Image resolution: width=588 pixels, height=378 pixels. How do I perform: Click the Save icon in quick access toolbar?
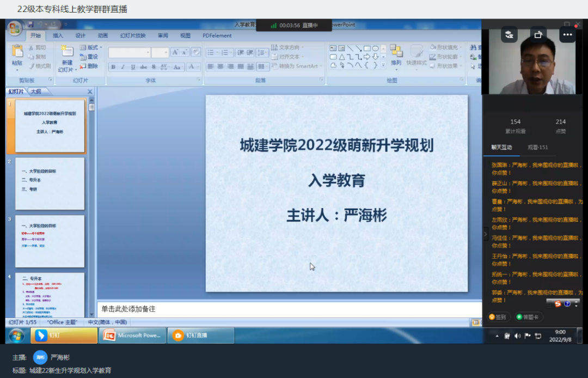(30, 25)
